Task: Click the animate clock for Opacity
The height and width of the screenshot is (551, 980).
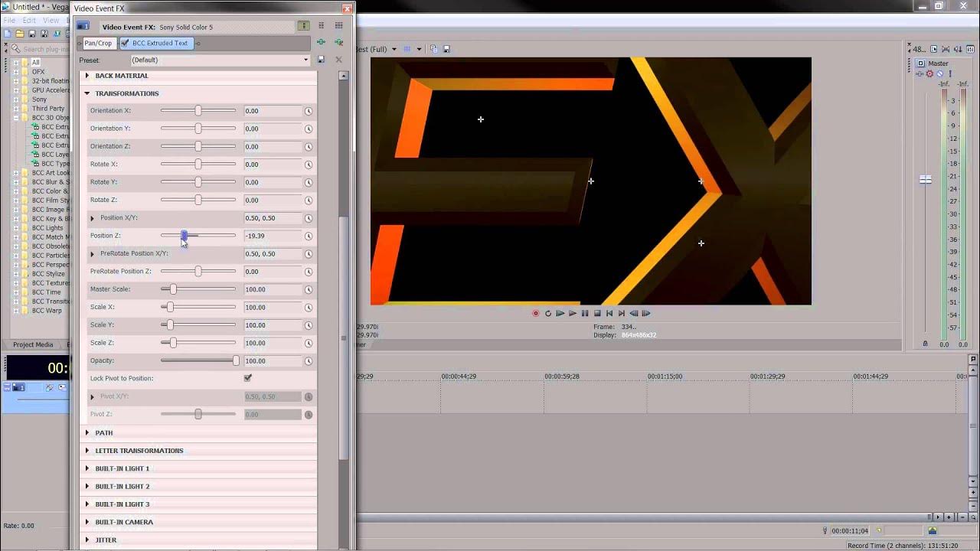Action: coord(309,361)
